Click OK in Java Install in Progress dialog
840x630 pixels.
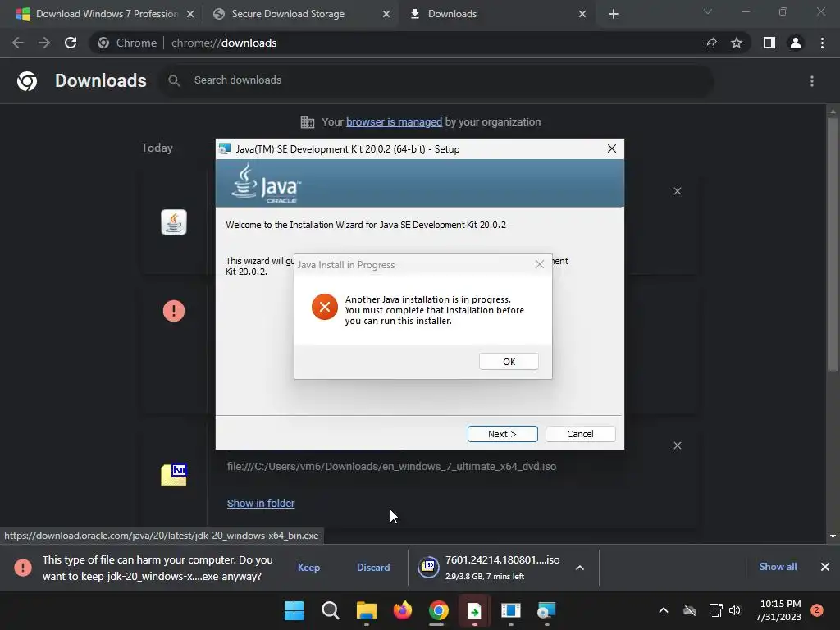[509, 362]
